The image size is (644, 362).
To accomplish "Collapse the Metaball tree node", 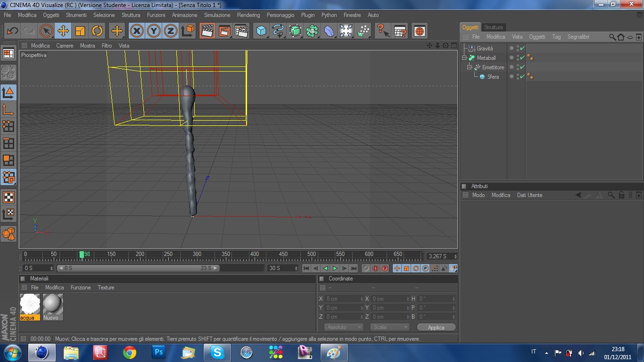I will (464, 58).
